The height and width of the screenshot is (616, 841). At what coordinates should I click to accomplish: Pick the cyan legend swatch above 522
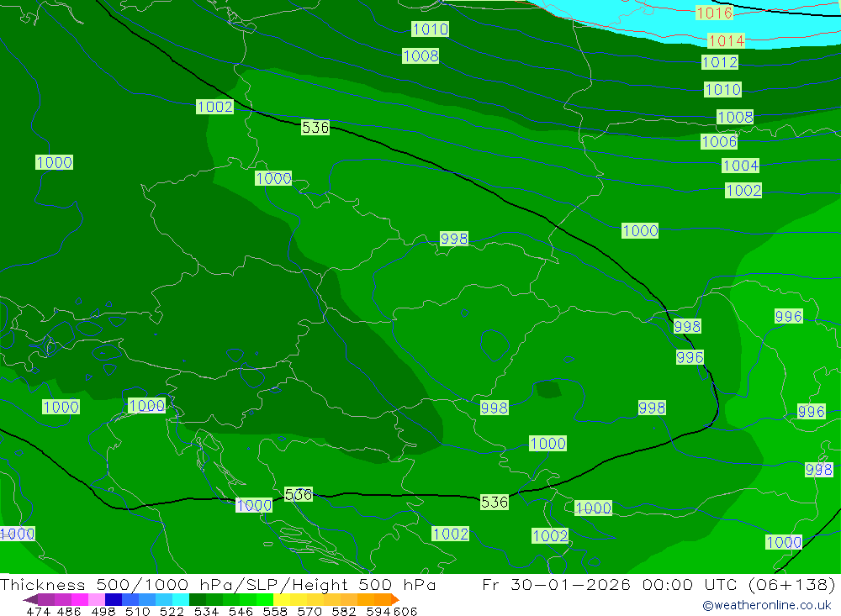181,599
